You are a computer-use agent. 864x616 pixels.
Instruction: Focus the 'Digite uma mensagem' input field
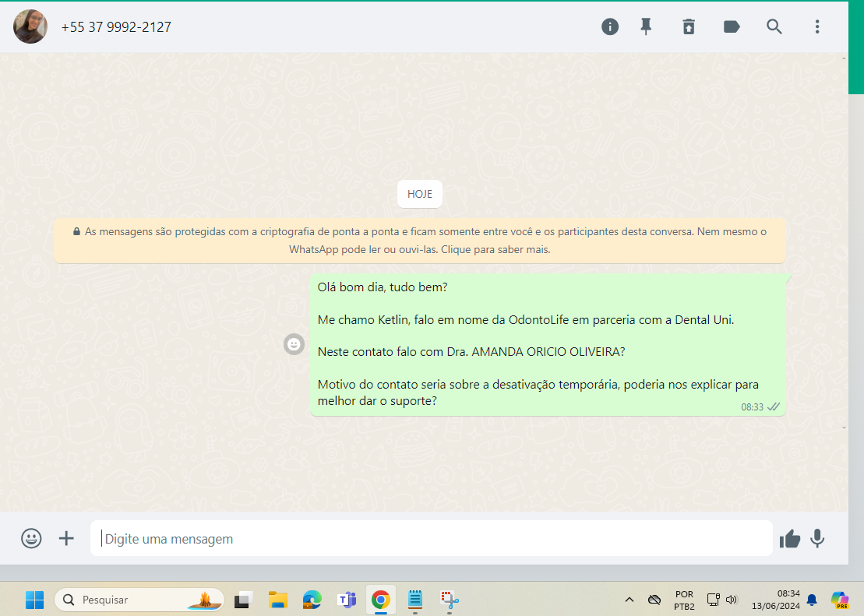click(432, 538)
